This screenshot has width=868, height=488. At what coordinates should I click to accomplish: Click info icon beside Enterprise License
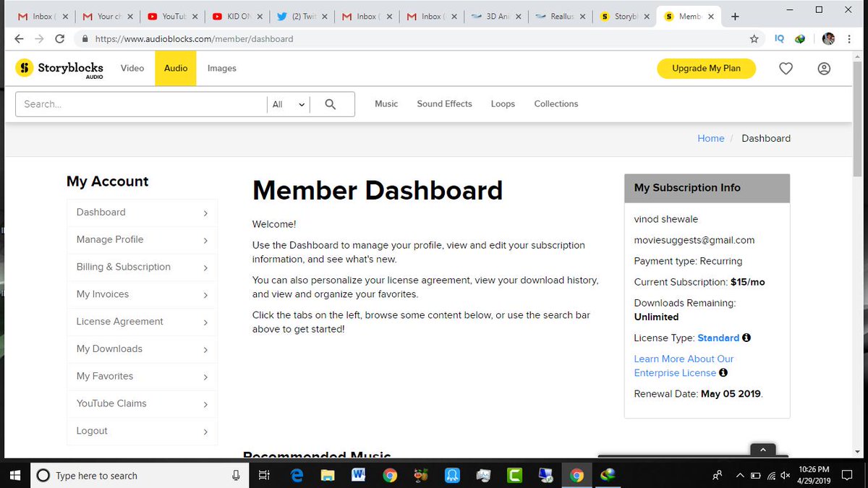(x=723, y=373)
